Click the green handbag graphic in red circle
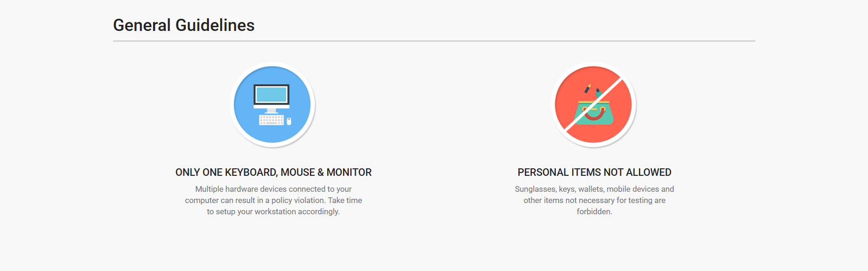Screen dimensions: 868x271 (594, 113)
